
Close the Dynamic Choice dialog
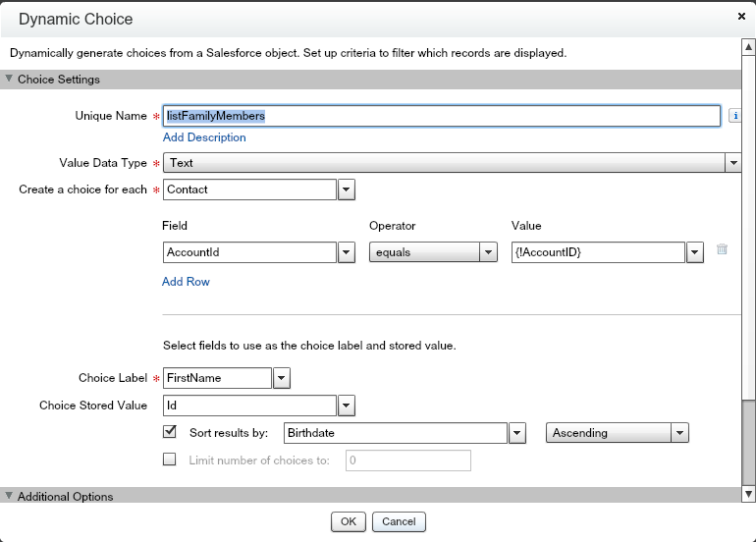(x=739, y=17)
